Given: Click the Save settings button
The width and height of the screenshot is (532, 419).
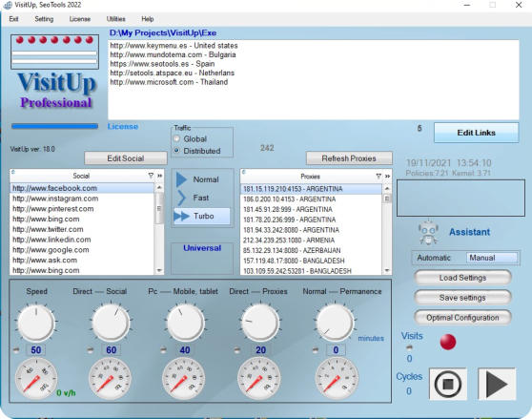Looking at the screenshot, I should [462, 298].
